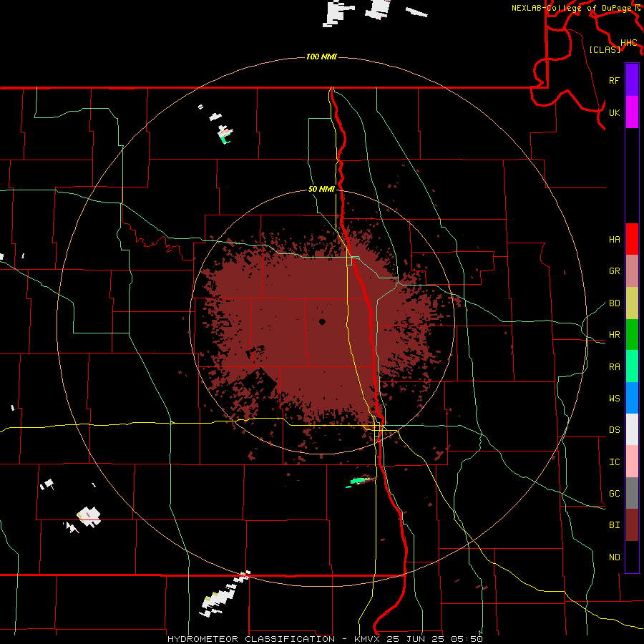The image size is (644, 644).
Task: Click the brown BI legend swatch
Action: coord(632,525)
